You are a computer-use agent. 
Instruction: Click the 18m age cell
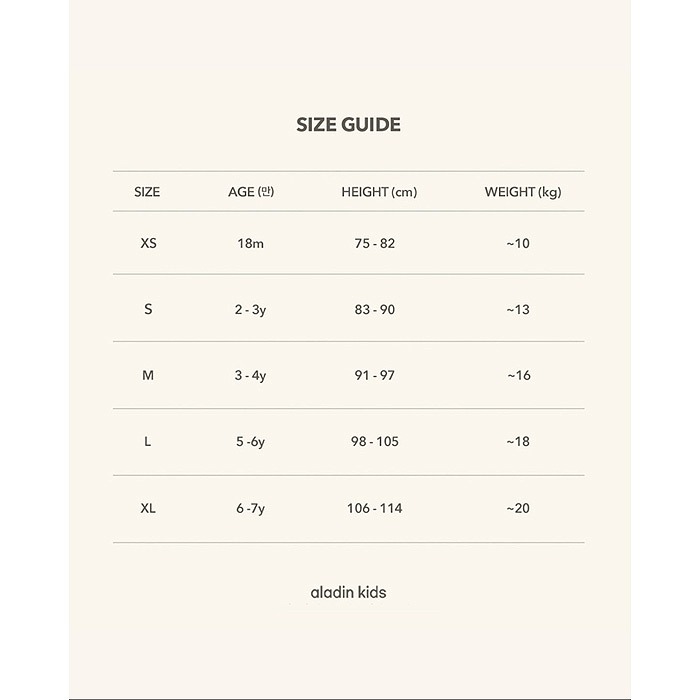250,244
